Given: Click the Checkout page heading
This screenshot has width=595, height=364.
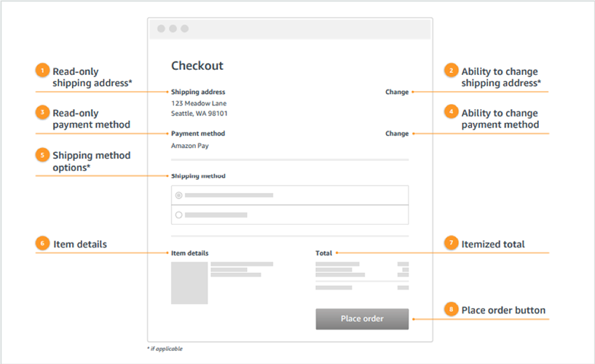Looking at the screenshot, I should (x=197, y=66).
